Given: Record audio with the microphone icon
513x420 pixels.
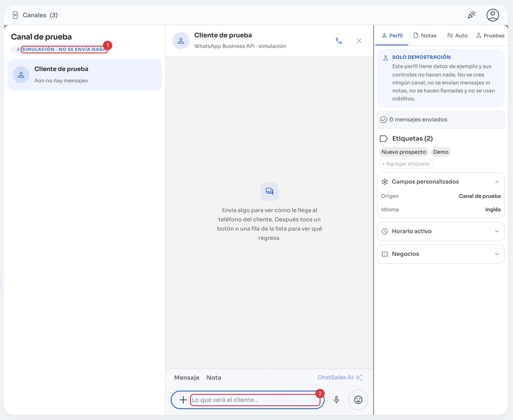Looking at the screenshot, I should point(336,400).
